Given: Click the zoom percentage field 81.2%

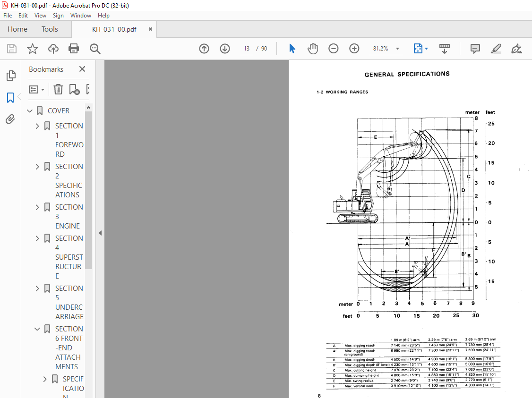Looking at the screenshot, I should click(380, 49).
